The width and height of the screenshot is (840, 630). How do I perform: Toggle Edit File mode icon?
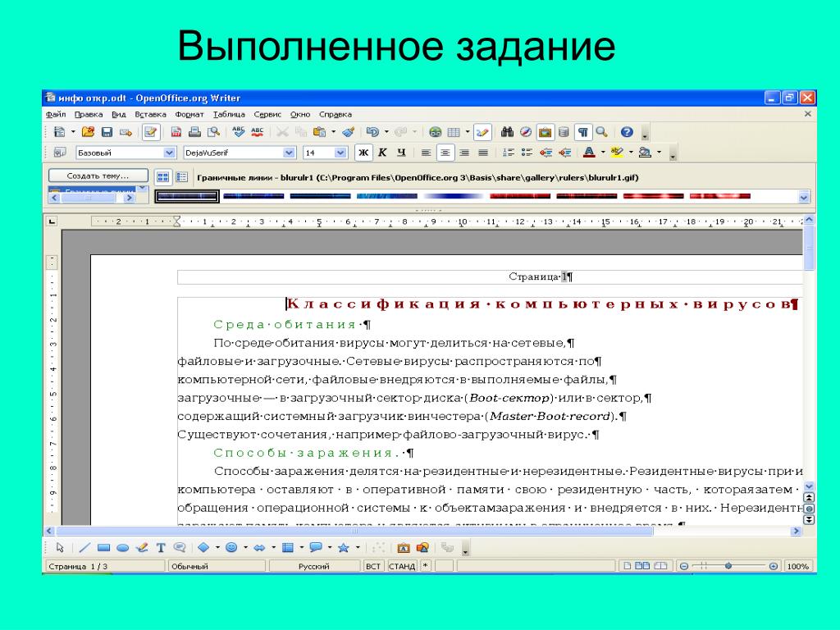[151, 132]
